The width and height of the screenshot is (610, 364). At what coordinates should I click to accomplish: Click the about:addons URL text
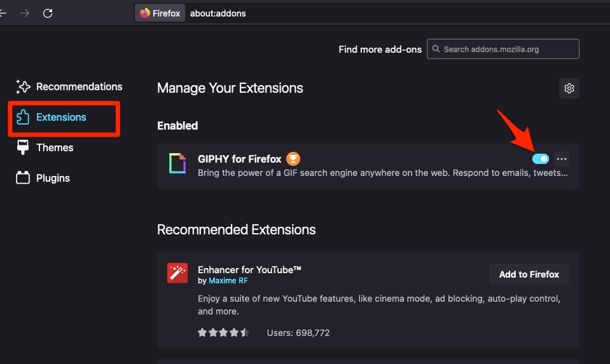click(x=218, y=13)
